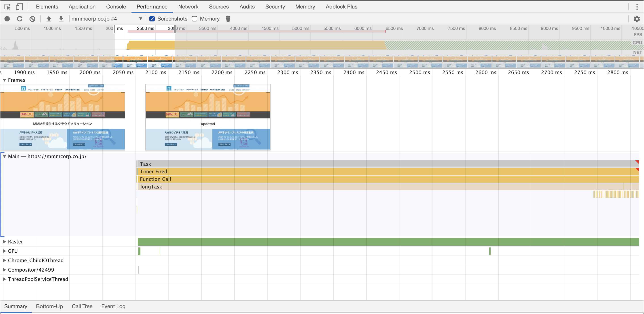Open DevTools capture settings gear
The image size is (644, 314).
(637, 19)
